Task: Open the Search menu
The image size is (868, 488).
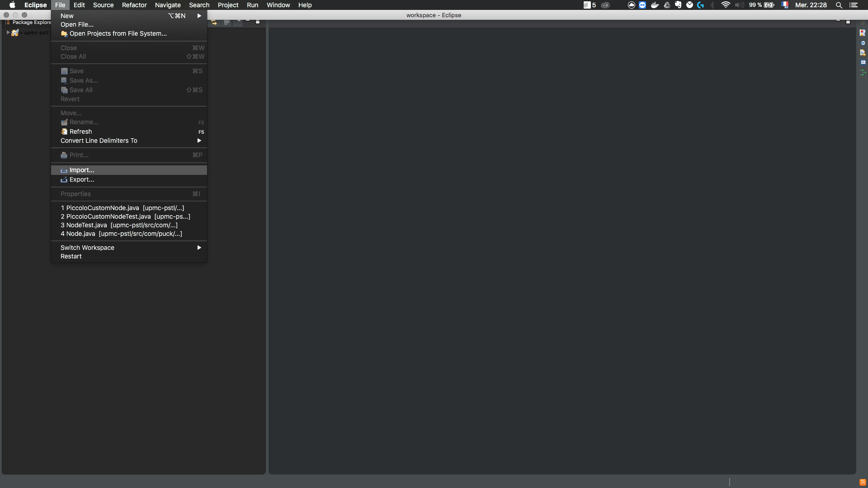Action: 199,5
